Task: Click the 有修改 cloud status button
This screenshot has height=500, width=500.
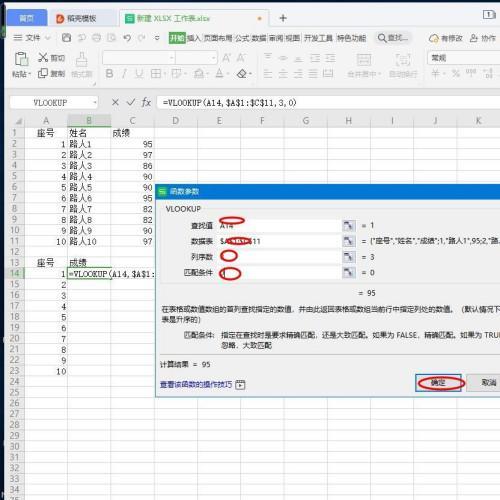Action: pos(446,38)
